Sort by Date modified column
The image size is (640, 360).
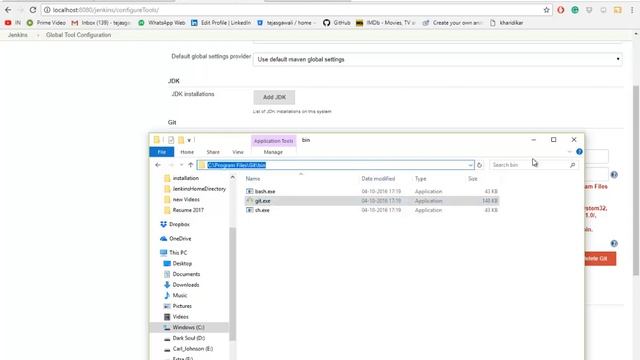[x=378, y=179]
